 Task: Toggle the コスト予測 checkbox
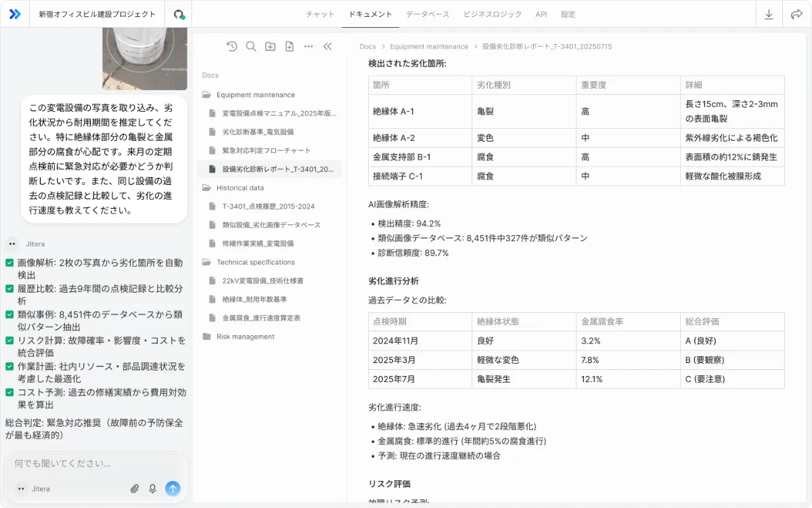point(9,391)
